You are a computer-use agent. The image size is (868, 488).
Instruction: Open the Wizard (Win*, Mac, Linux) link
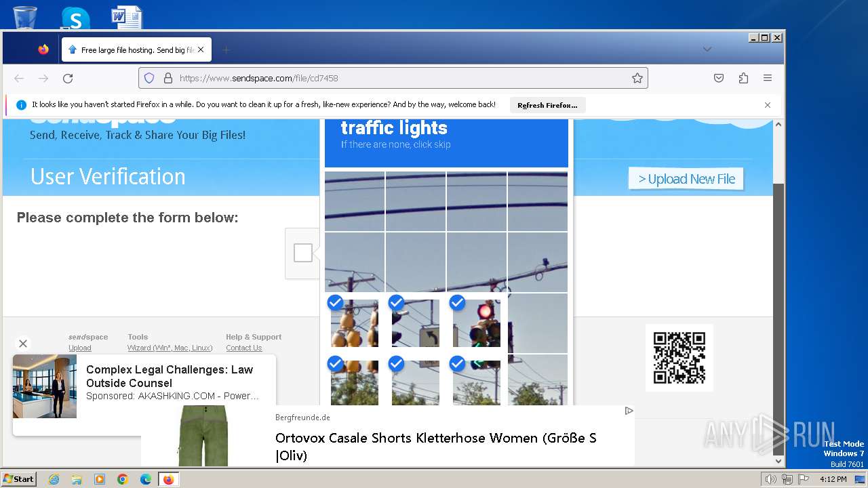click(170, 348)
